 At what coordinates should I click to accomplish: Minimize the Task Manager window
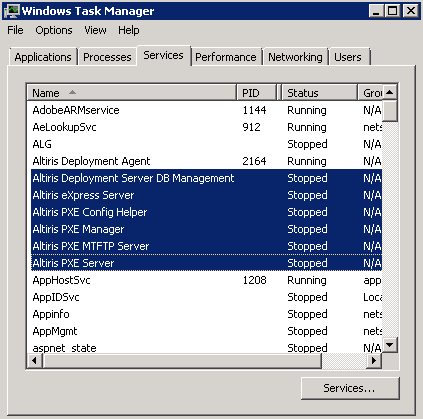[x=376, y=11]
